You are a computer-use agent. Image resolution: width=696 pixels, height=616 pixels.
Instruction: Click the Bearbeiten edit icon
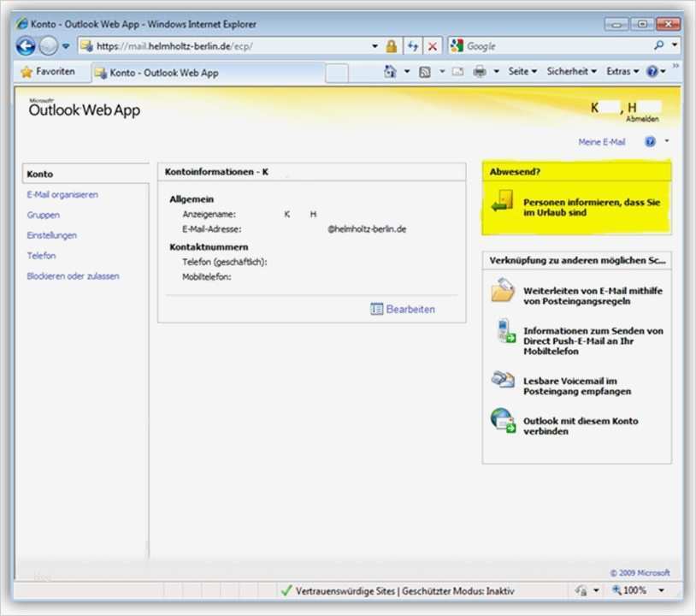point(376,309)
